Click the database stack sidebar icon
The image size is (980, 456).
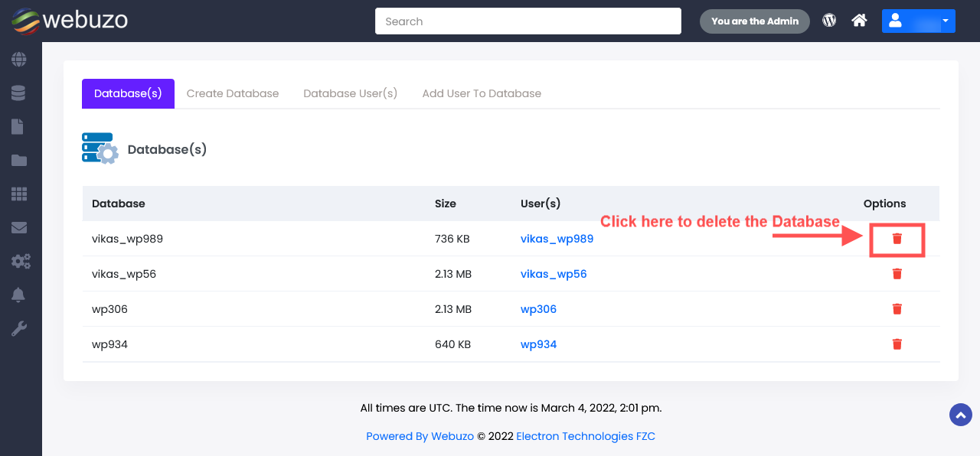[x=19, y=93]
